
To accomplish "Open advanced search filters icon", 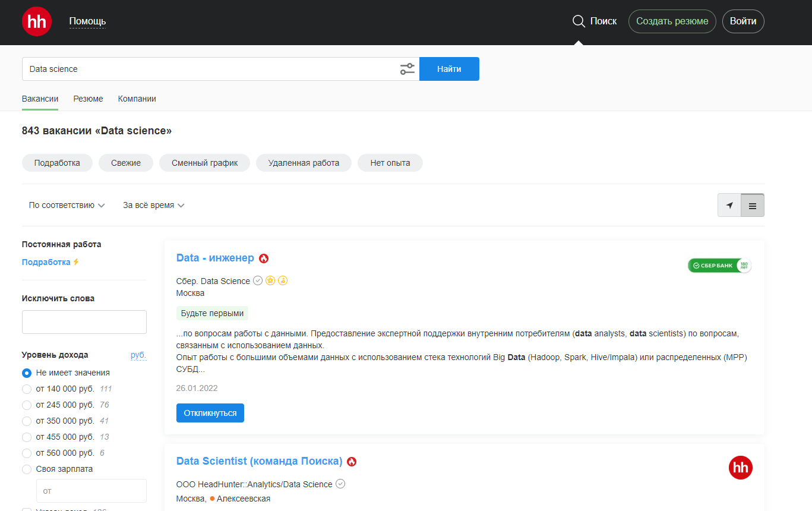I will click(x=407, y=69).
